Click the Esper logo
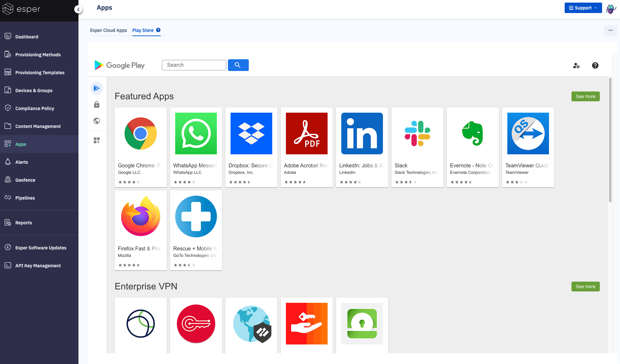Image resolution: width=620 pixels, height=364 pixels. 21,9
